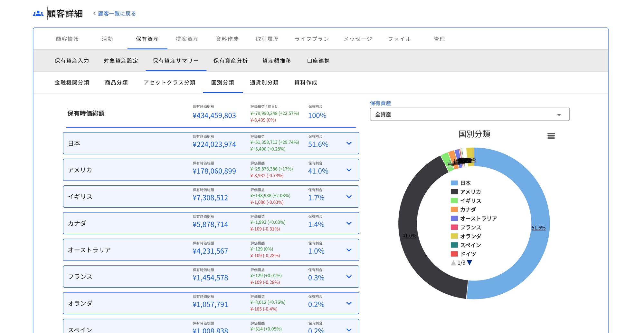Open the 顧客情報 tab
The height and width of the screenshot is (333, 644).
(67, 39)
